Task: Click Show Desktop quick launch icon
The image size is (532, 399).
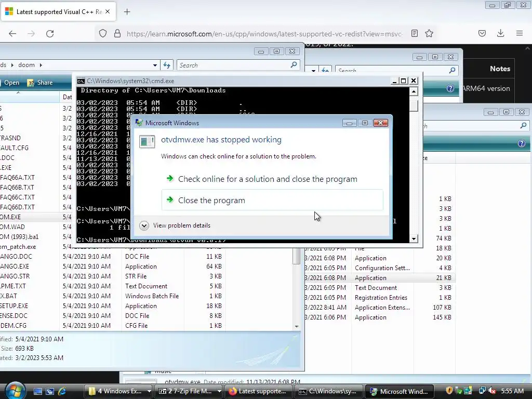Action: (x=37, y=391)
